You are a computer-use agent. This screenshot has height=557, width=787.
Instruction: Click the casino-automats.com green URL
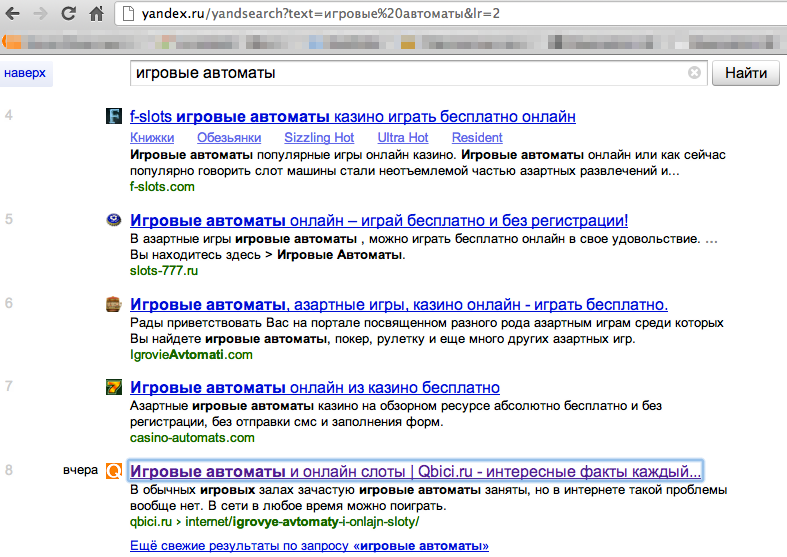(x=192, y=438)
